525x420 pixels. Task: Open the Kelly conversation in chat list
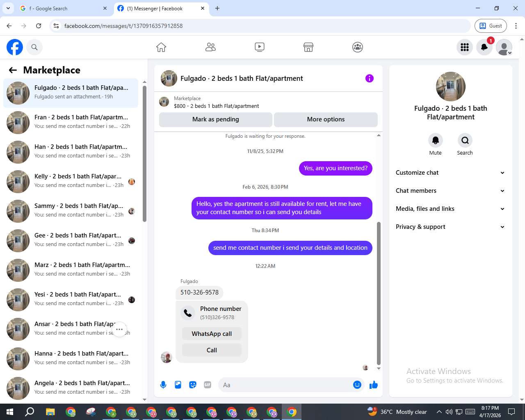(71, 182)
